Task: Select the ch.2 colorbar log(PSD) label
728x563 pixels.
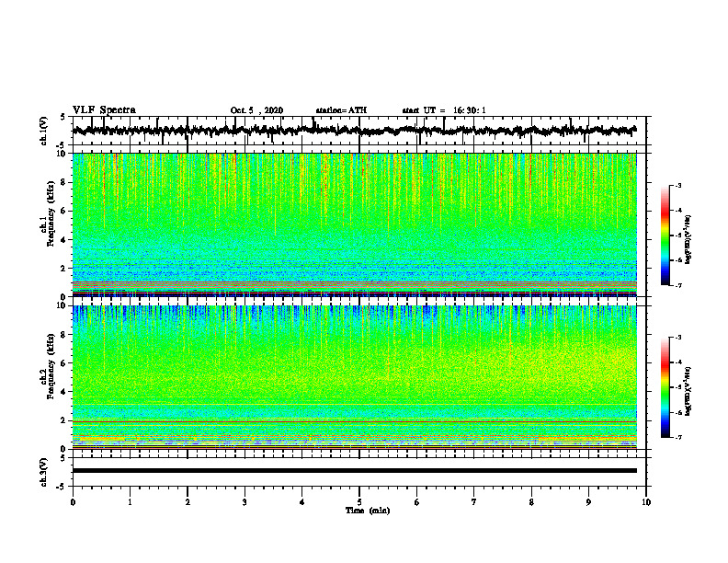Action: pyautogui.click(x=688, y=392)
